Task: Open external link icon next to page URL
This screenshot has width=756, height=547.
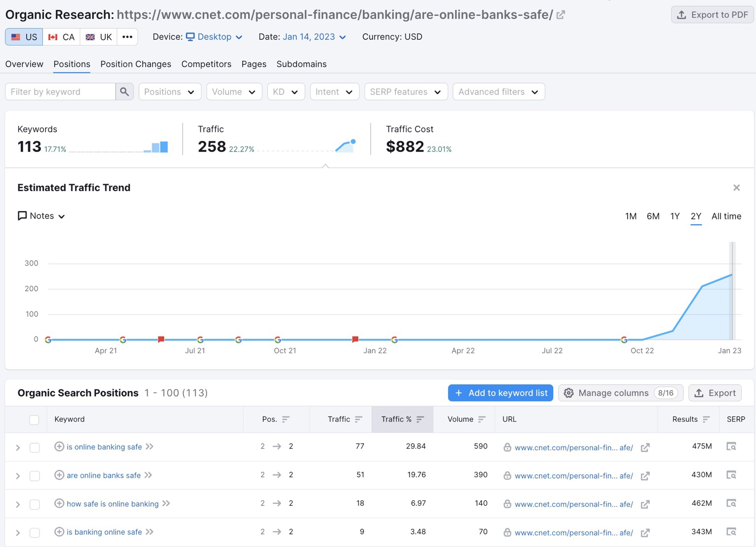Action: 561,15
